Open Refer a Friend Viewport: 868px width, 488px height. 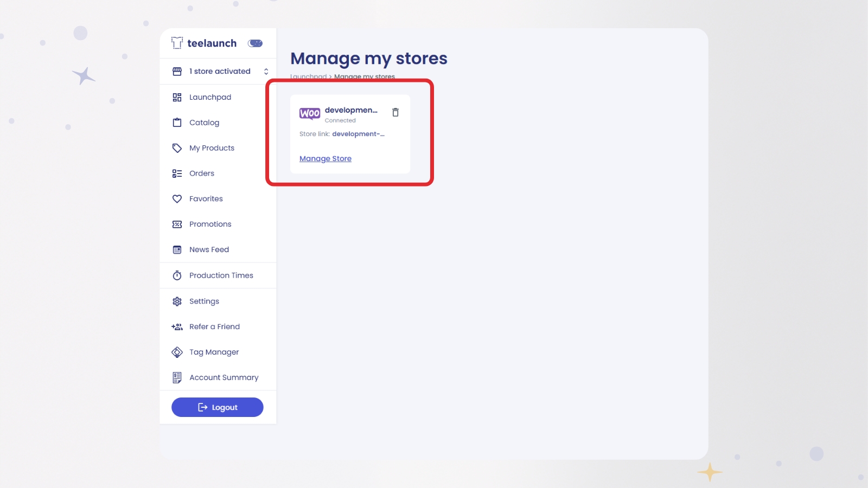click(x=214, y=326)
